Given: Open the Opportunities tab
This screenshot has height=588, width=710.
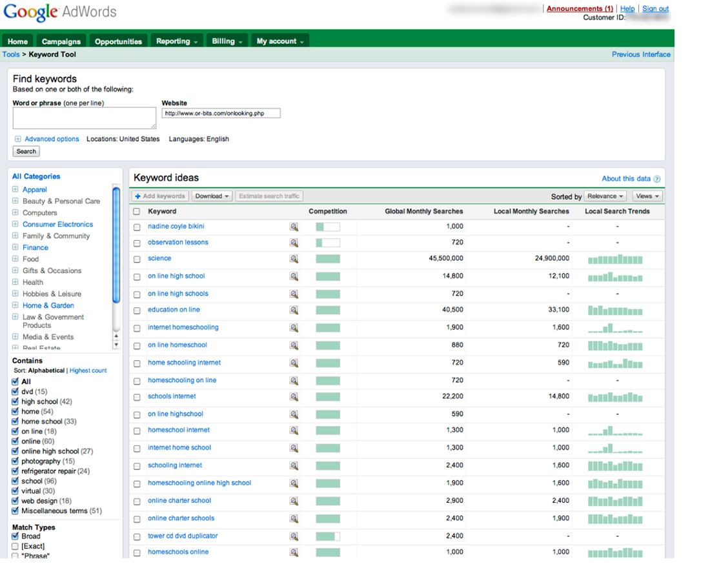Looking at the screenshot, I should coord(118,41).
